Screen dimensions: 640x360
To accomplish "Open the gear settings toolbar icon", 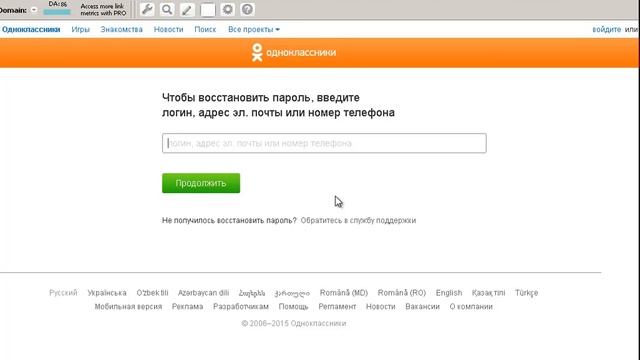I will (227, 9).
